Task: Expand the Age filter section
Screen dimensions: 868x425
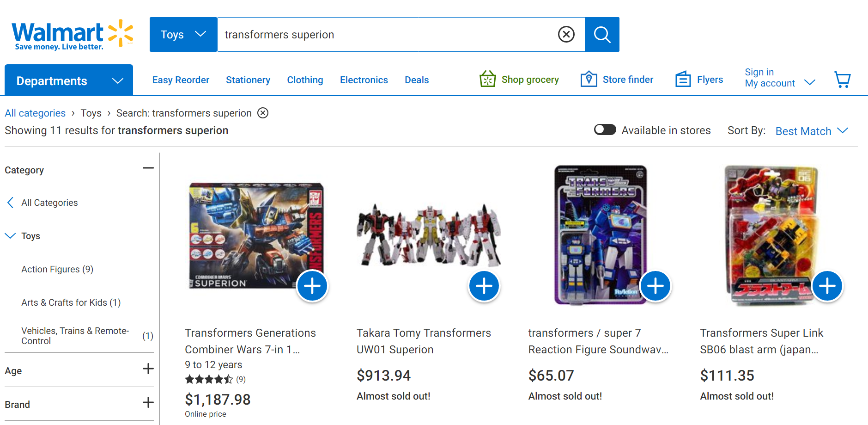Action: click(x=148, y=369)
